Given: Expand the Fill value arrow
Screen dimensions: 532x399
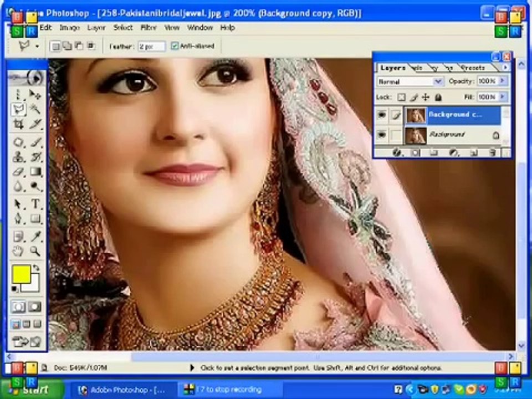Looking at the screenshot, I should tap(503, 96).
